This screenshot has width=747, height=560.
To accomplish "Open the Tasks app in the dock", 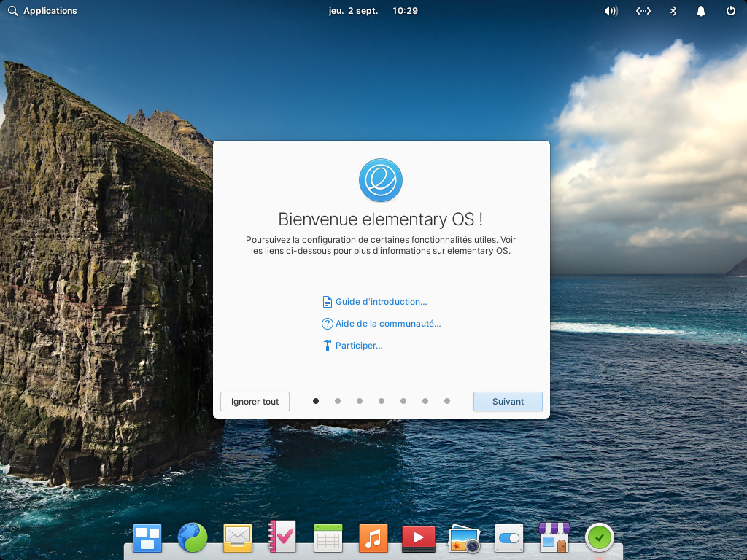I will click(282, 537).
